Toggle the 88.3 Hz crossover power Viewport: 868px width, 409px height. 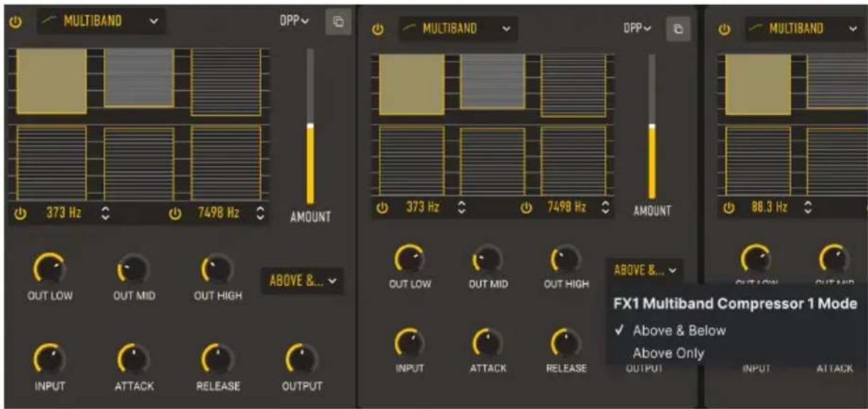tap(729, 207)
